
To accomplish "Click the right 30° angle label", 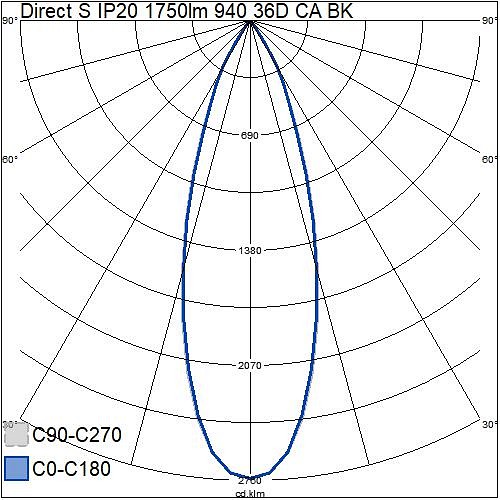I will click(x=490, y=425).
